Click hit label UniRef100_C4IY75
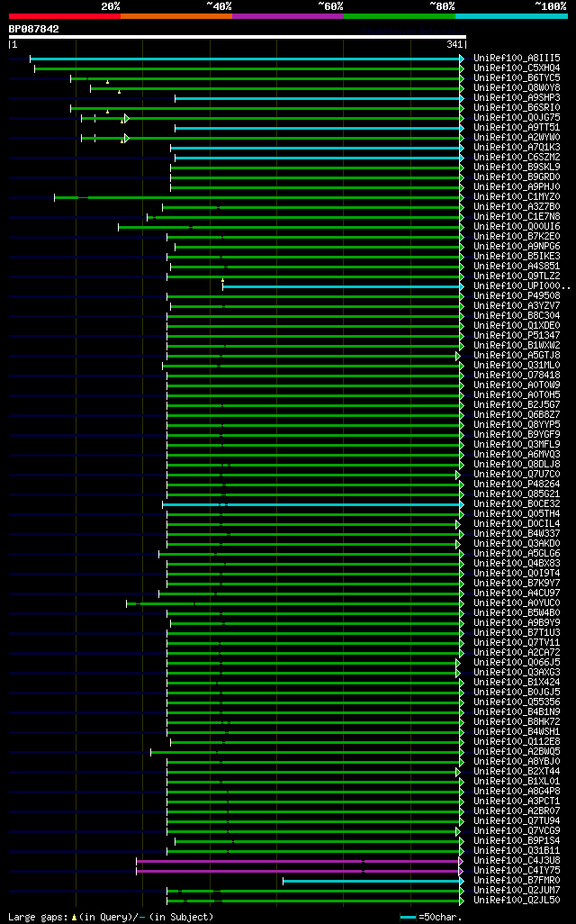 (517, 870)
